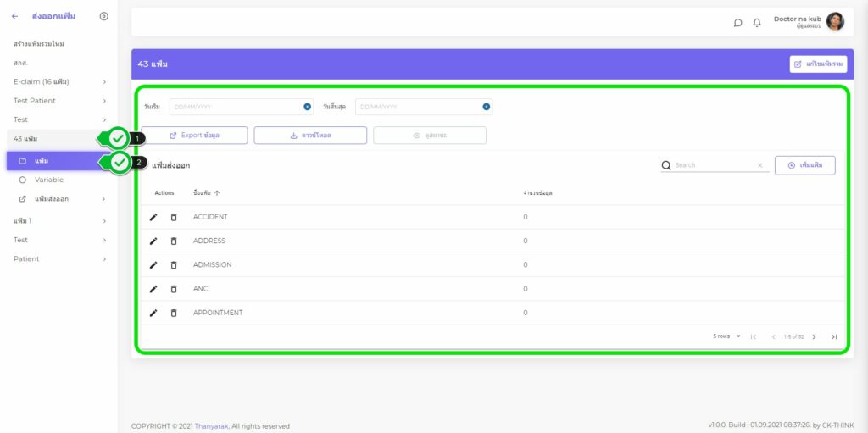Open the chat message icon in header
This screenshot has height=433, width=868.
[x=737, y=23]
